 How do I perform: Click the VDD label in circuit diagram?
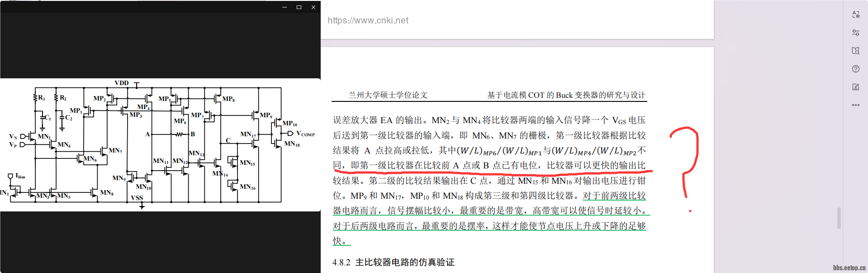pos(121,83)
